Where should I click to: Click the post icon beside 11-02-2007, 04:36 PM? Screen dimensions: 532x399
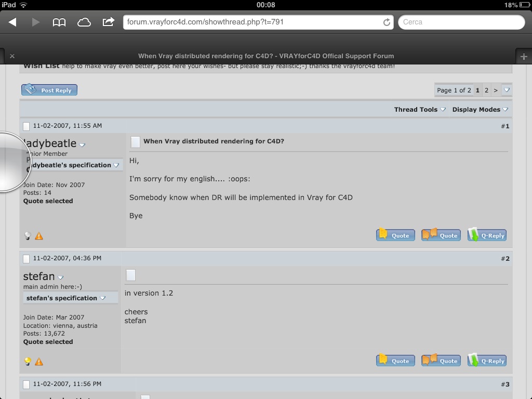point(26,259)
